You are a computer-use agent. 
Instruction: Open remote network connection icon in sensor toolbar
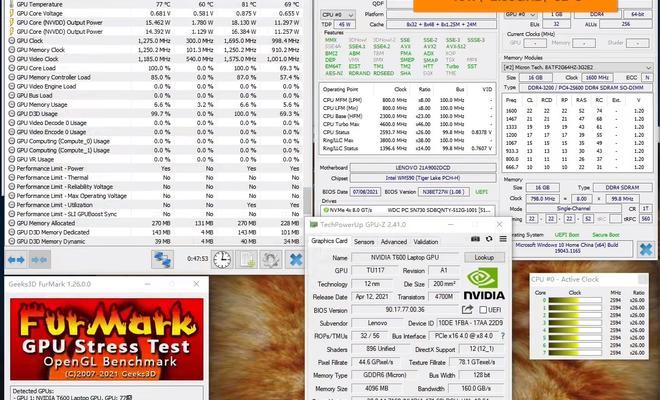pos(162,259)
